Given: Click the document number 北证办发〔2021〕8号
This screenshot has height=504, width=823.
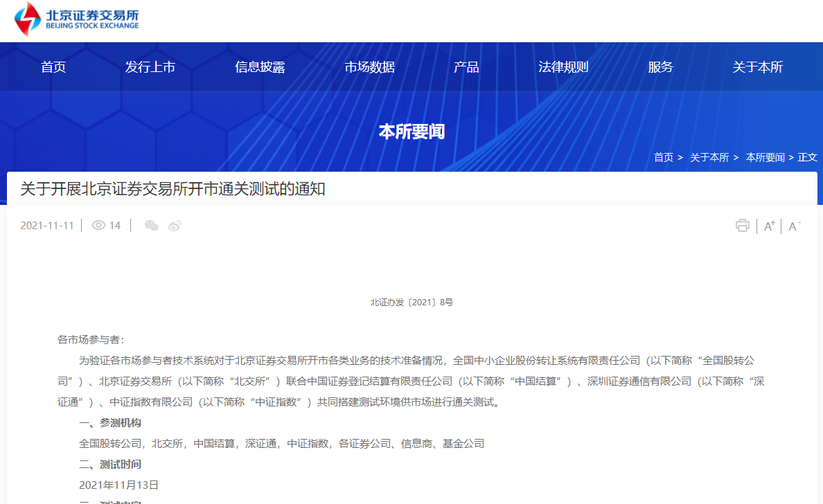Looking at the screenshot, I should click(411, 302).
